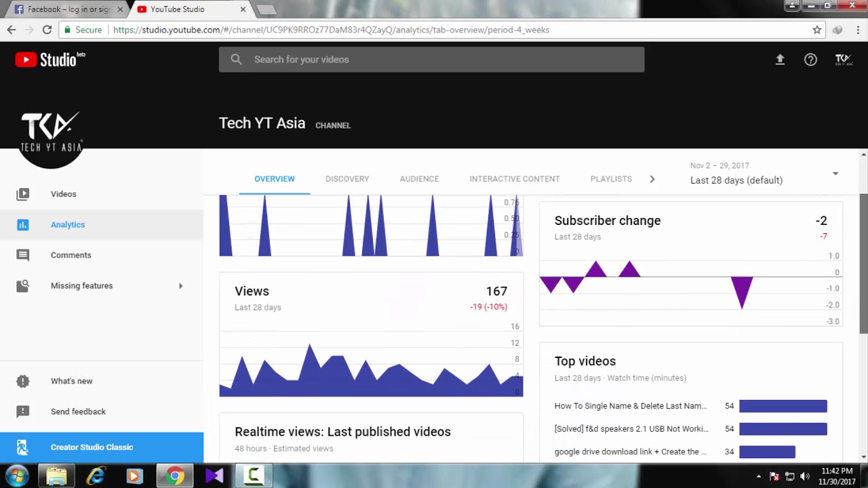The width and height of the screenshot is (868, 488).
Task: Click the Top videos heading
Action: click(x=585, y=361)
